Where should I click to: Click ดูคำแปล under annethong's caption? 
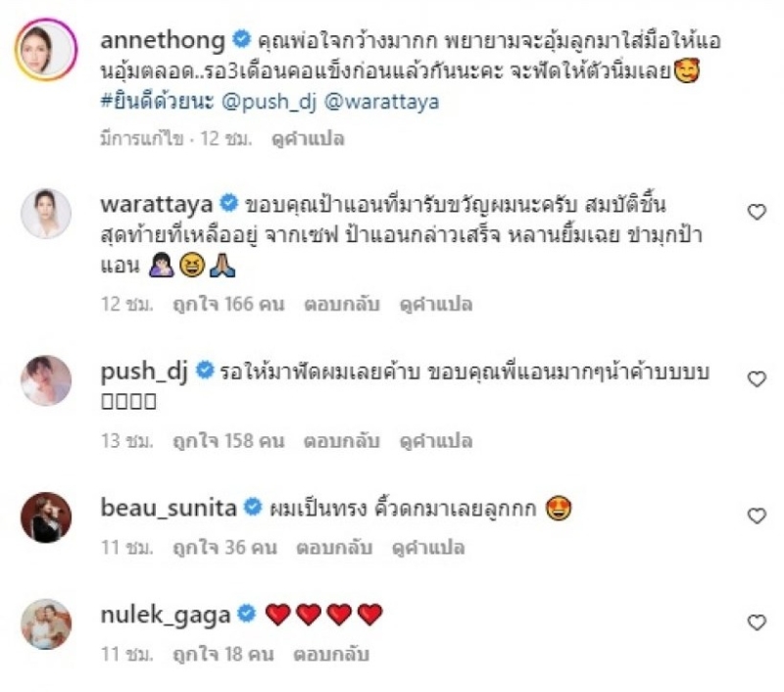[x=308, y=138]
